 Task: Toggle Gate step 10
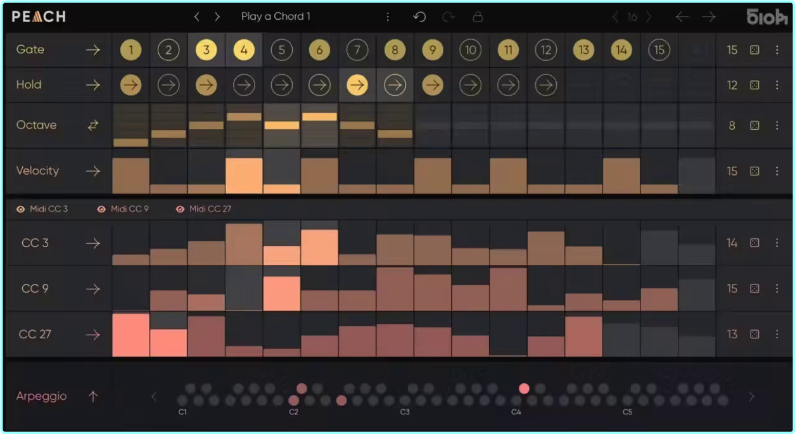470,50
